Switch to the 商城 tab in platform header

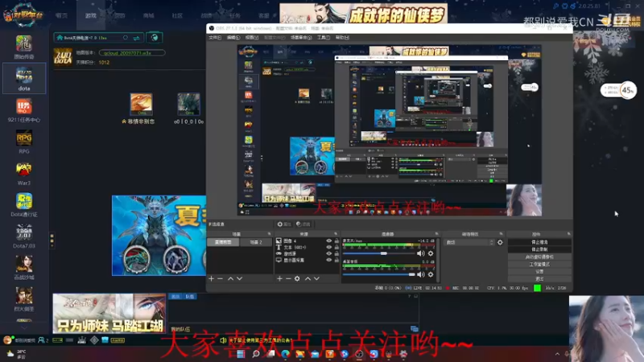[149, 15]
